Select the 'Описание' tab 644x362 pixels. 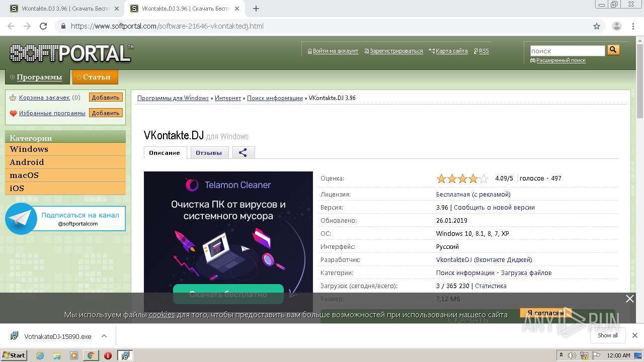coord(165,153)
